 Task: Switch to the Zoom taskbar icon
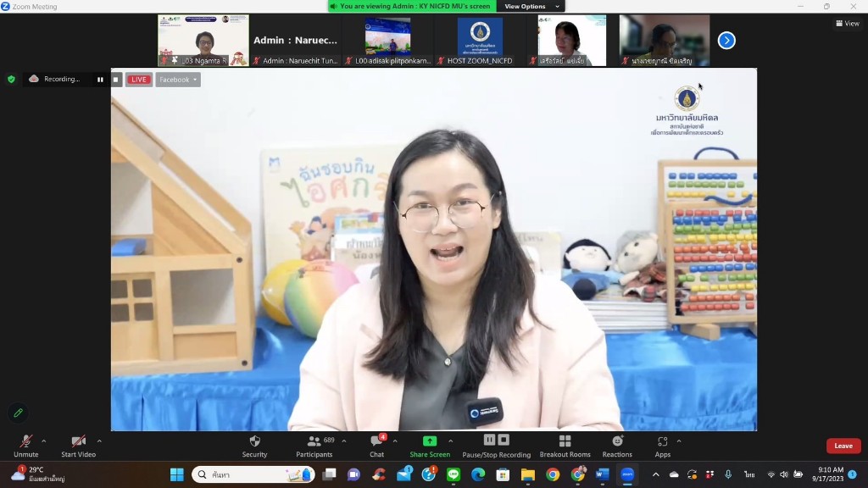click(x=627, y=474)
